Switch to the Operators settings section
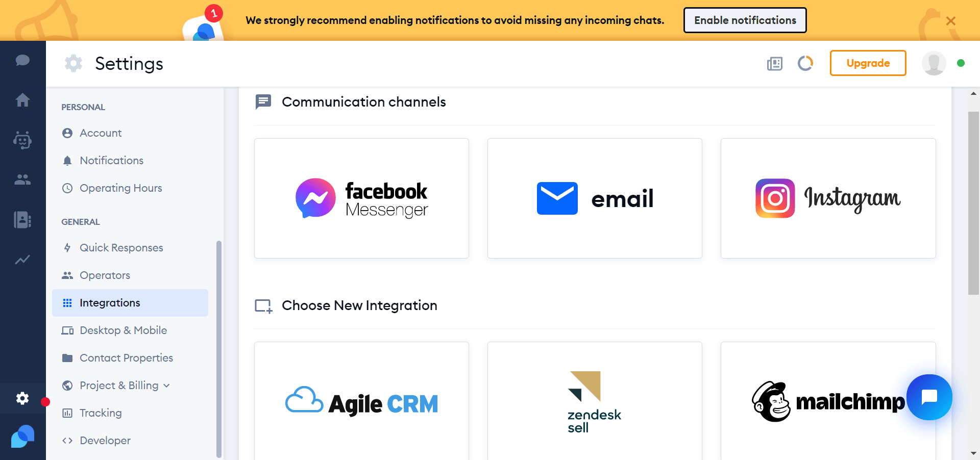Viewport: 980px width, 460px height. 105,275
